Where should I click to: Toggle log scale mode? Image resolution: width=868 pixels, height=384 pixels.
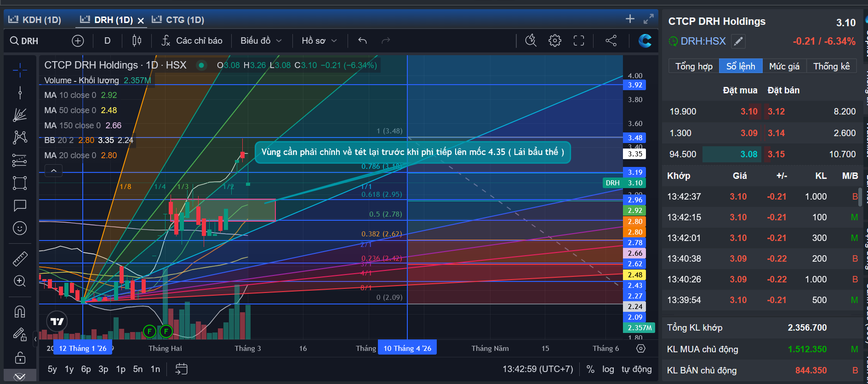tap(608, 369)
